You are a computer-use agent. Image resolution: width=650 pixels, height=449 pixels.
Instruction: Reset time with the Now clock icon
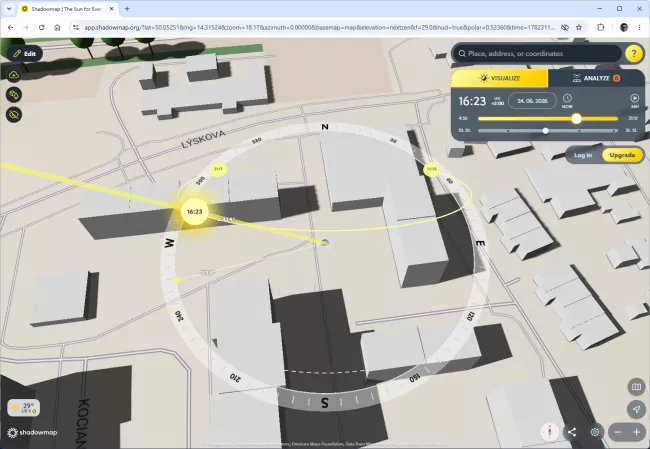pyautogui.click(x=567, y=101)
